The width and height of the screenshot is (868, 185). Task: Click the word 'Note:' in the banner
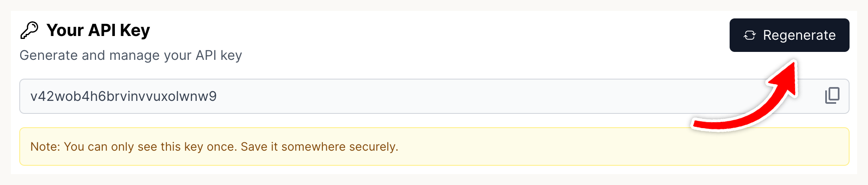(x=45, y=147)
